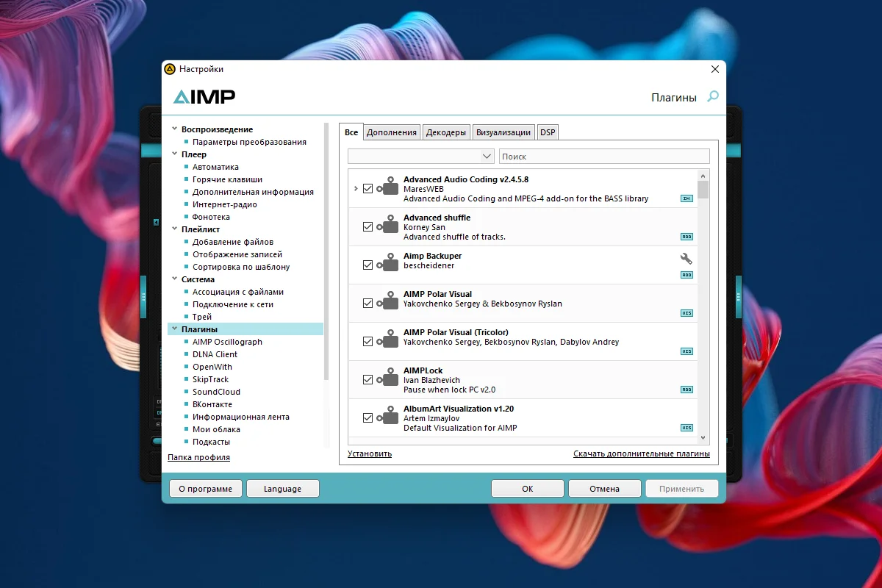
Task: Toggle the Aimp Backuper checkbox
Action: (368, 265)
